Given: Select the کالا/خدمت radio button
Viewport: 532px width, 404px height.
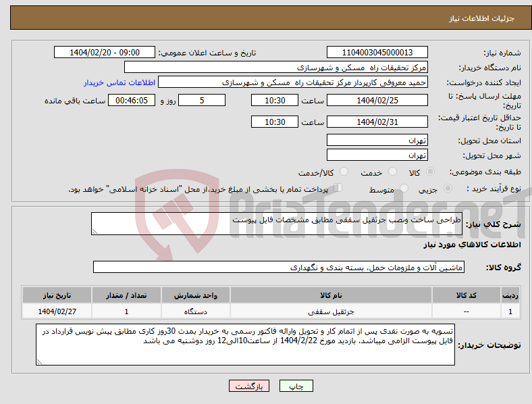Looking at the screenshot, I should 344,172.
